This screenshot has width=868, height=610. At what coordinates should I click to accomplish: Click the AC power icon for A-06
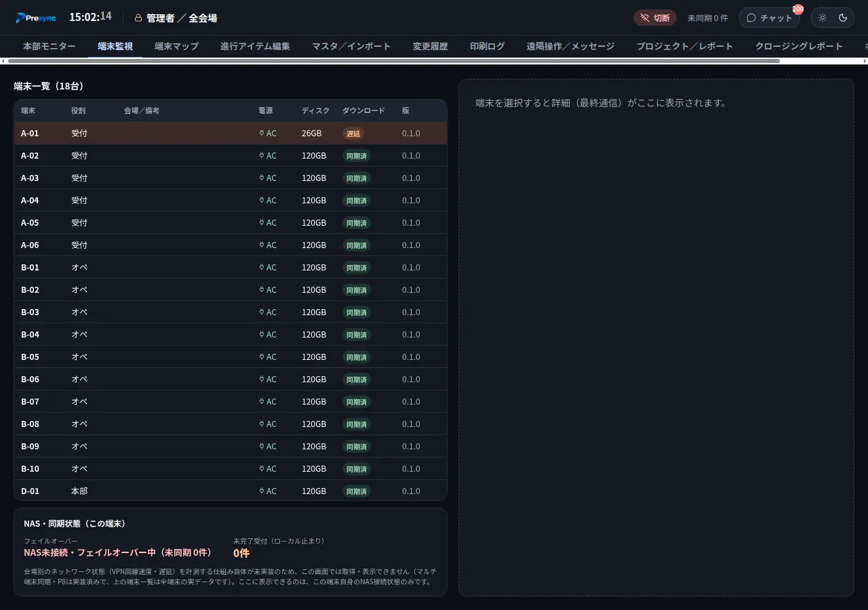tap(262, 245)
